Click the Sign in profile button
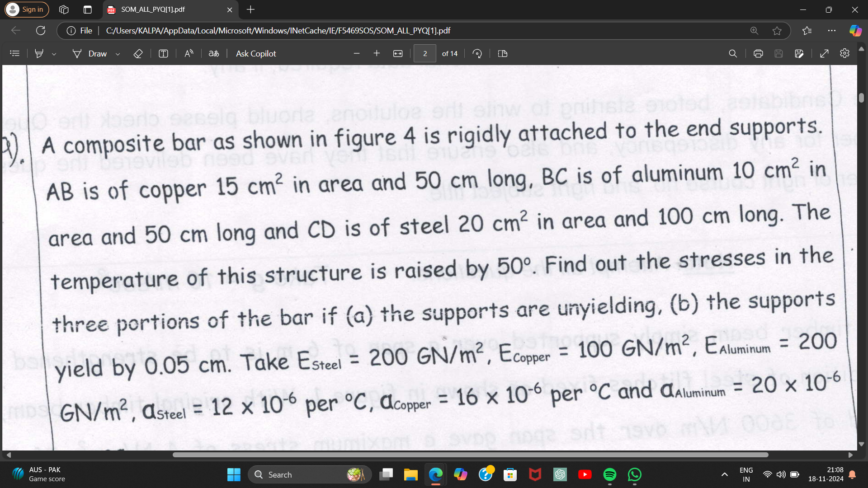This screenshot has height=488, width=868. (27, 9)
